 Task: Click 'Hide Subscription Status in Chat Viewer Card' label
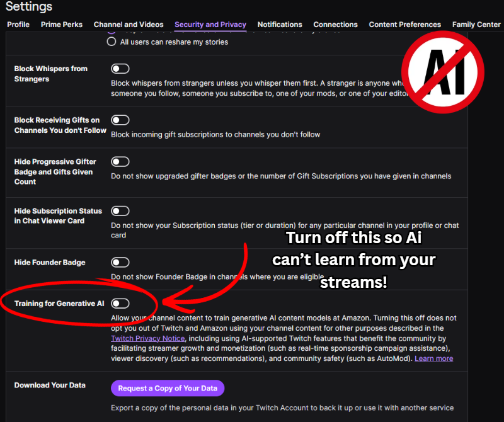tap(58, 215)
